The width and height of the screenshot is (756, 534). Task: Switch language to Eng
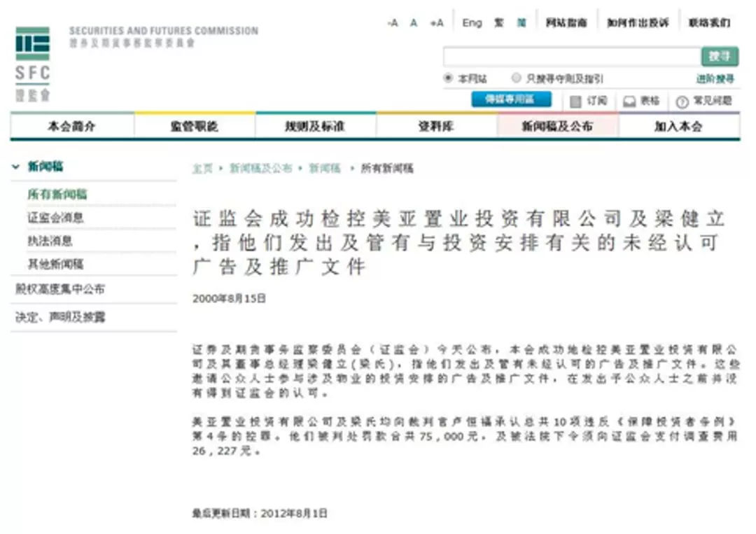[472, 22]
